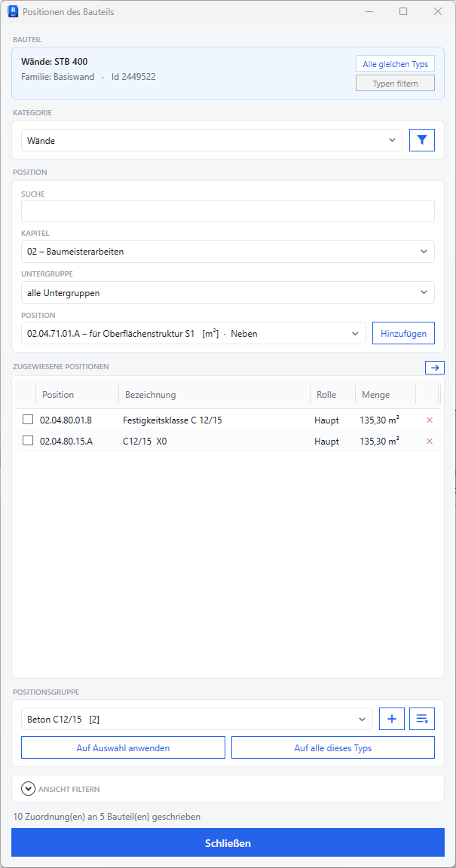Sort by the Position column header

(77, 395)
